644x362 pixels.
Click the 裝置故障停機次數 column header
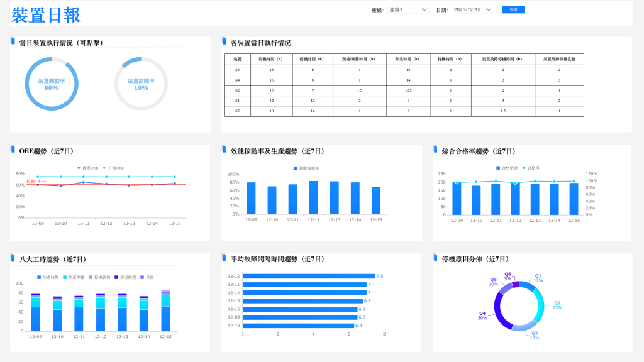pos(559,59)
